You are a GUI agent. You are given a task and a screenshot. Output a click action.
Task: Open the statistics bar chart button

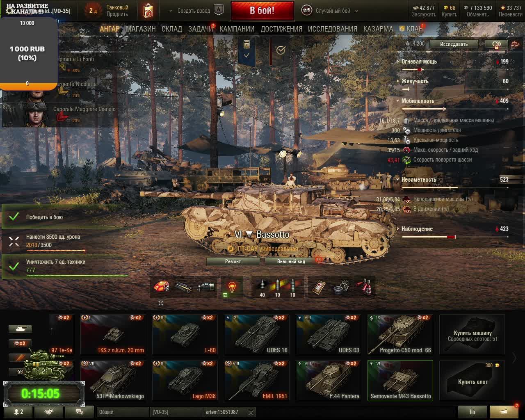pos(472,412)
